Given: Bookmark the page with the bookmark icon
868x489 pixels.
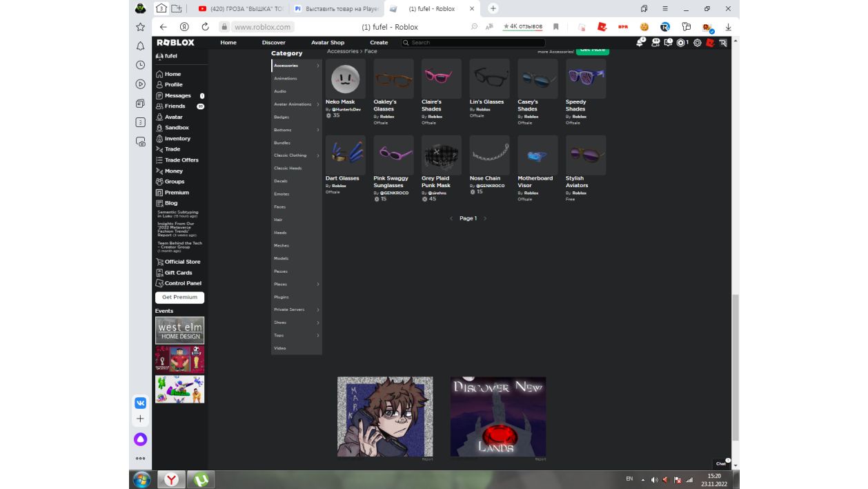Looking at the screenshot, I should [555, 27].
